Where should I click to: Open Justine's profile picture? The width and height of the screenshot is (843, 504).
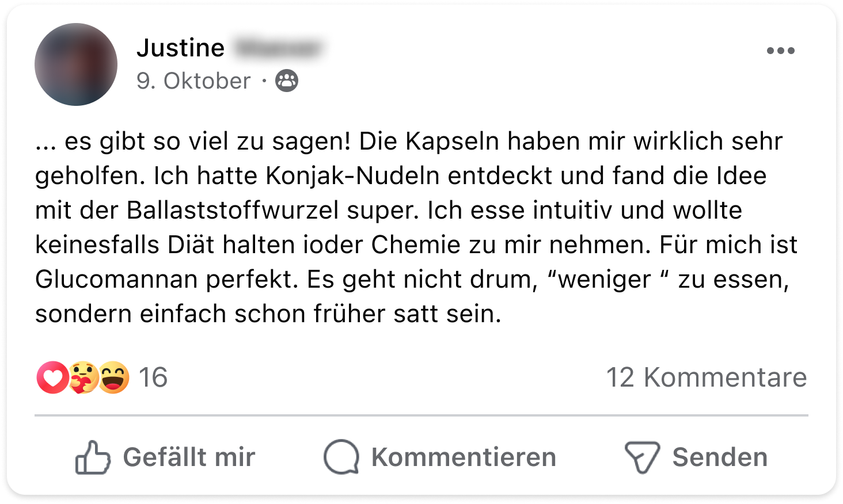coord(76,64)
